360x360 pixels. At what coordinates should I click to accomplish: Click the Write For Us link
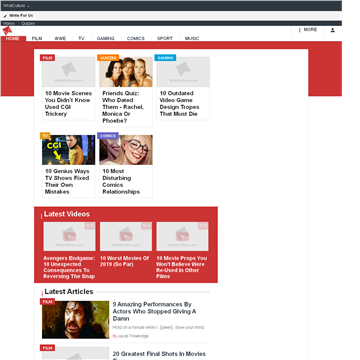21,16
